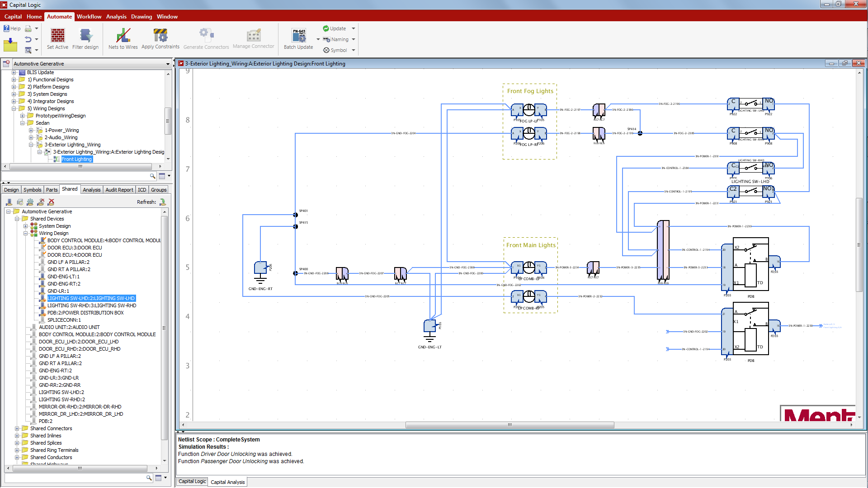Image resolution: width=868 pixels, height=488 pixels.
Task: Switch to the Automate ribbon tab
Action: 59,17
